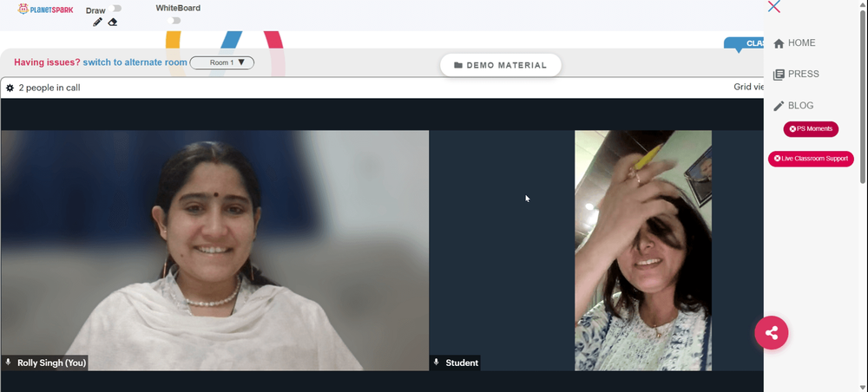Select the eraser tool
Image resolution: width=868 pixels, height=392 pixels.
(x=112, y=23)
